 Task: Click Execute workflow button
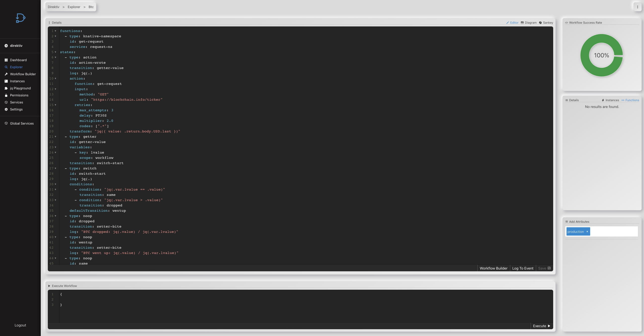tap(541, 326)
